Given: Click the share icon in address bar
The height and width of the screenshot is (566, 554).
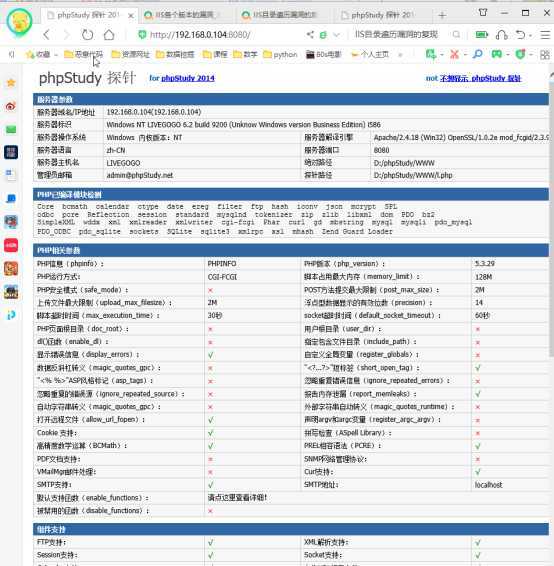Looking at the screenshot, I should coord(310,35).
